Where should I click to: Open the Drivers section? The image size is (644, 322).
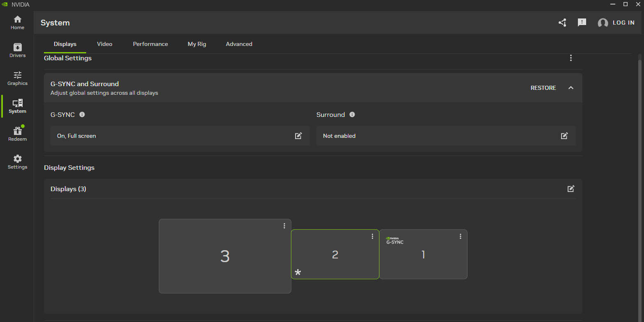point(17,50)
